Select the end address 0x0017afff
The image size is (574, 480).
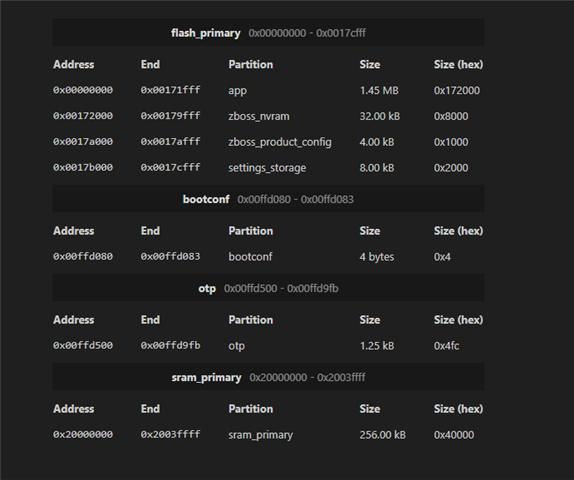click(171, 141)
